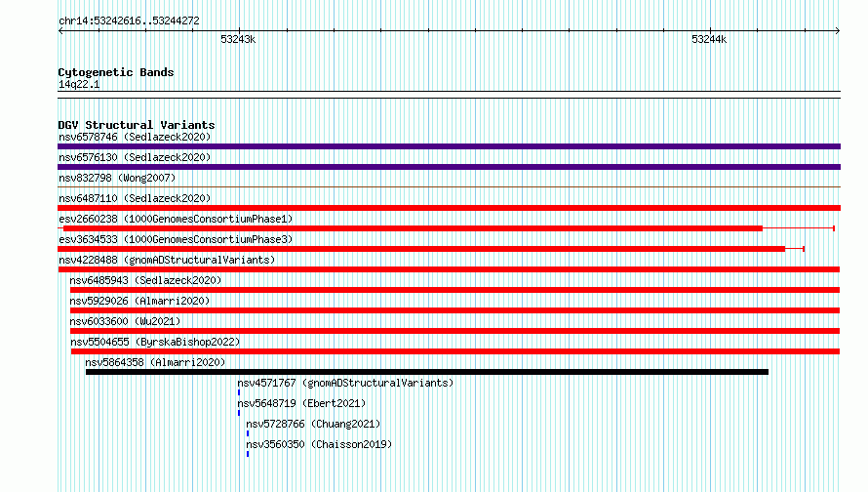Open variant nsv6578746 (Sedlazeck2020) label
Screen dimensions: 868x492
click(x=135, y=137)
